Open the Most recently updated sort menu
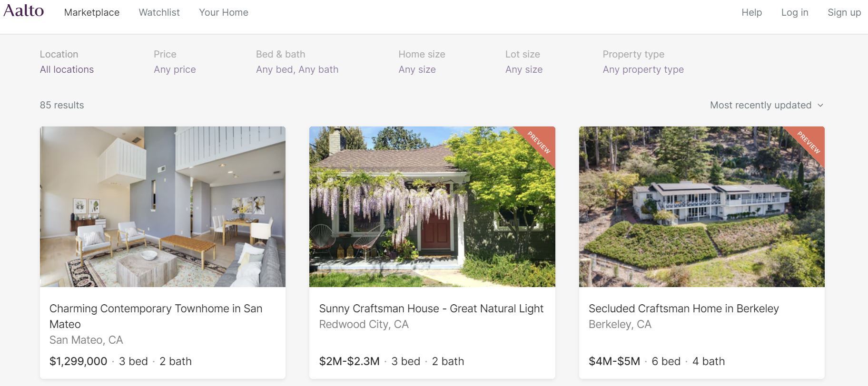This screenshot has width=868, height=386. pyautogui.click(x=760, y=105)
